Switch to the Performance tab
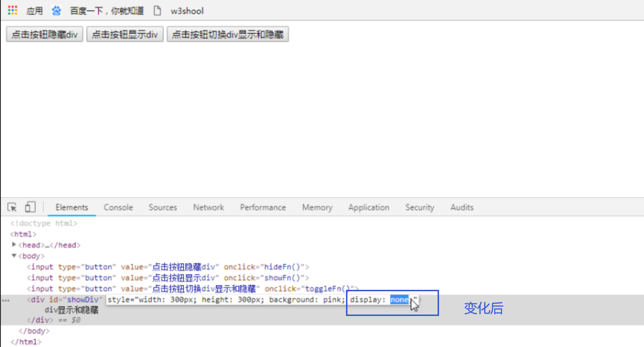This screenshot has height=347, width=644. point(263,207)
